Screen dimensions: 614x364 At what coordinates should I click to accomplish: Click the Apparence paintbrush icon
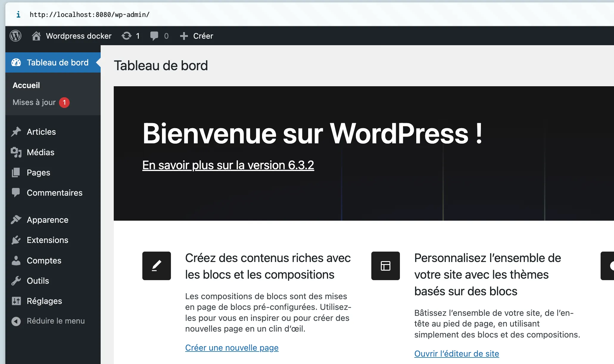pos(16,220)
